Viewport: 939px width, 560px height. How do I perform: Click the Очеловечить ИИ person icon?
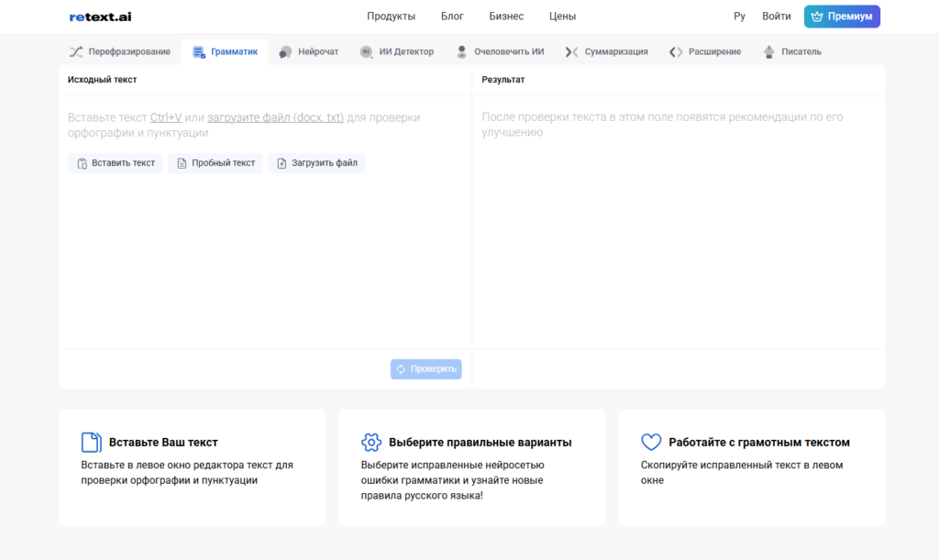coord(462,52)
